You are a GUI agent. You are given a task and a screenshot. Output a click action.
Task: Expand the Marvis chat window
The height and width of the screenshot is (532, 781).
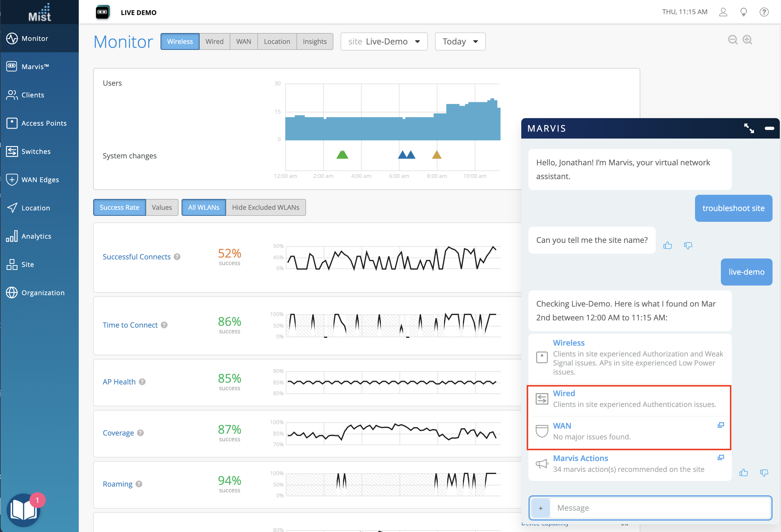[749, 128]
